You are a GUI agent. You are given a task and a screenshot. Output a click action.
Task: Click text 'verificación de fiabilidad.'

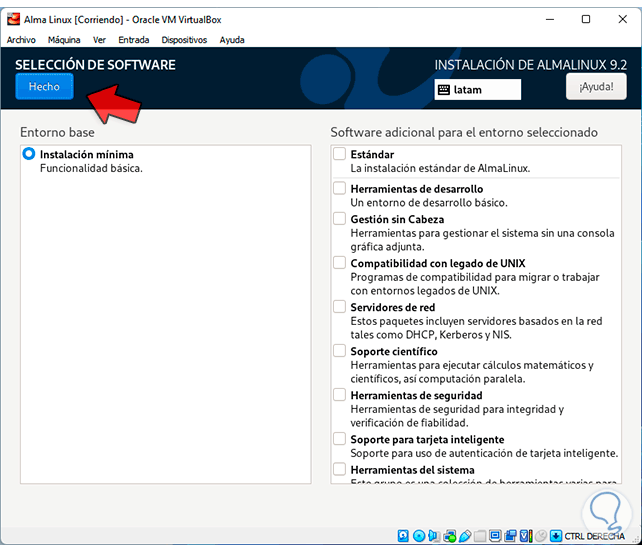[x=409, y=423]
